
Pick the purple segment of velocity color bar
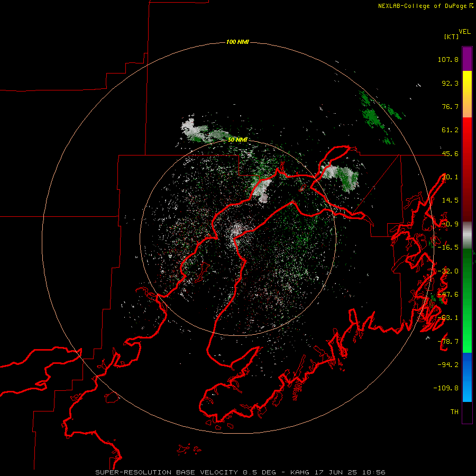click(467, 59)
